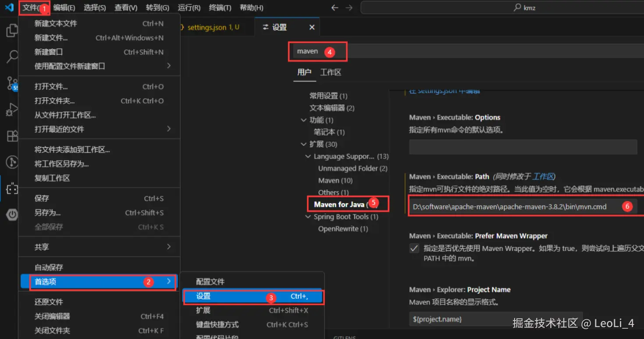The image size is (644, 339).
Task: Click 保存 menu entry
Action: click(99, 199)
